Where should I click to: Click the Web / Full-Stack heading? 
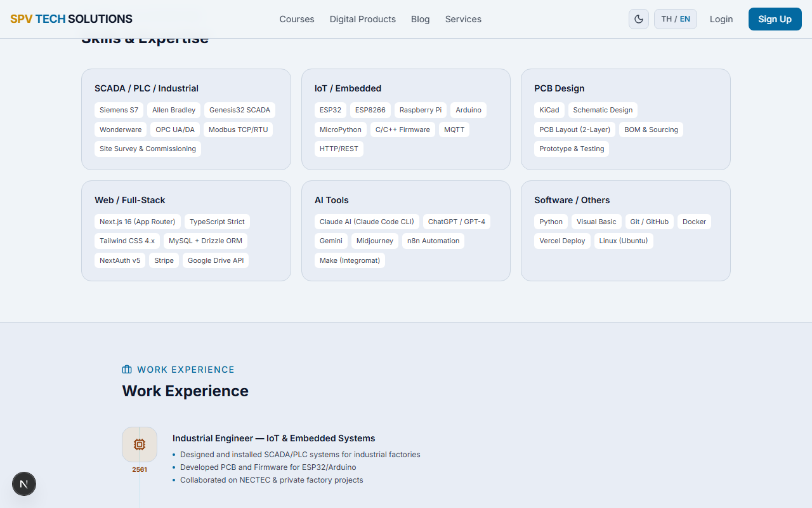[x=130, y=200]
